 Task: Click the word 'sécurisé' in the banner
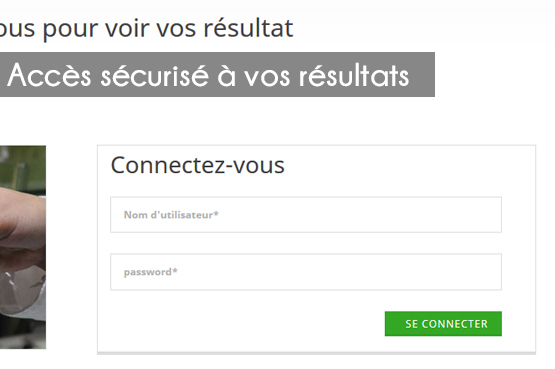155,75
